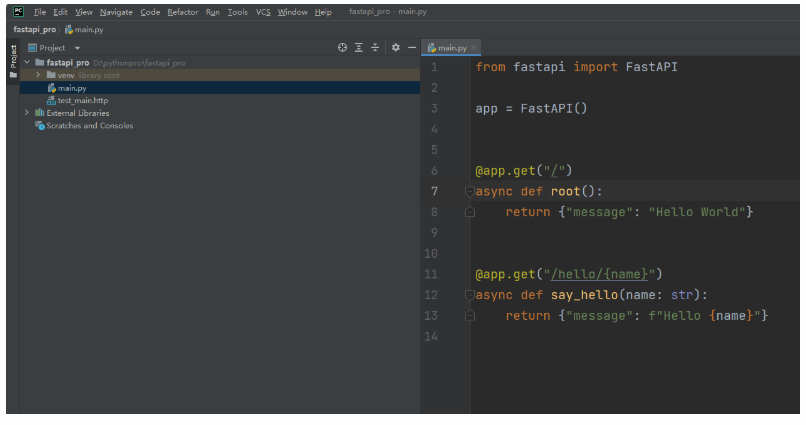This screenshot has width=806, height=425.
Task: Select Scratches and Consoles node
Action: point(220,125)
